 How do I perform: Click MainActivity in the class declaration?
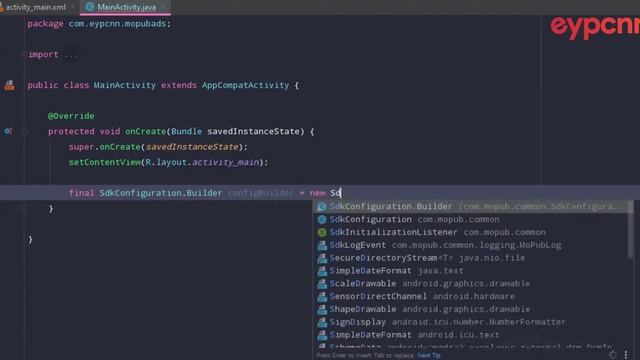[124, 85]
